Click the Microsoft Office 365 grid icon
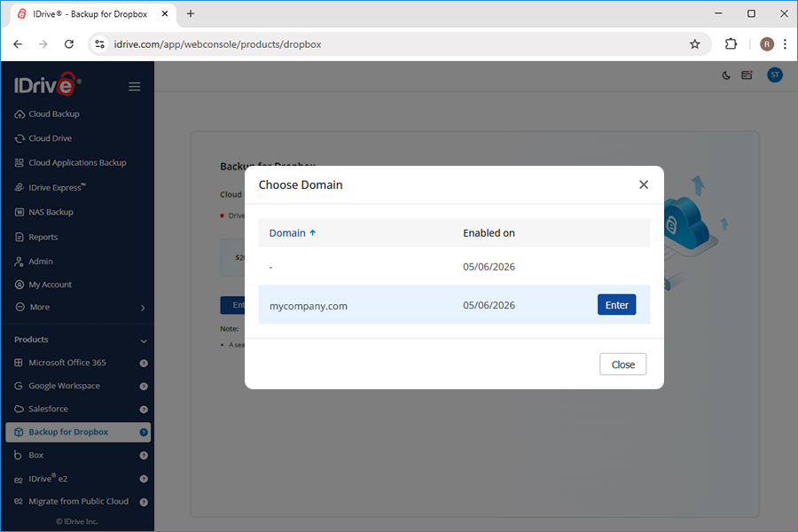Screen dimensions: 798x532 (19, 363)
